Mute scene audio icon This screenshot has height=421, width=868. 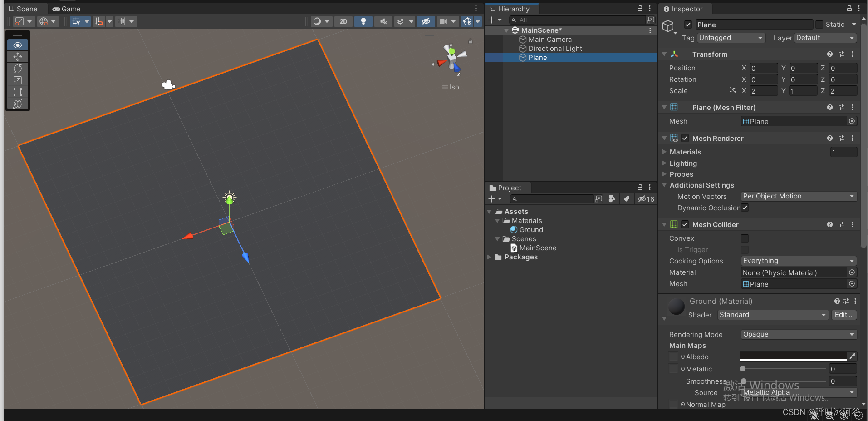point(383,21)
